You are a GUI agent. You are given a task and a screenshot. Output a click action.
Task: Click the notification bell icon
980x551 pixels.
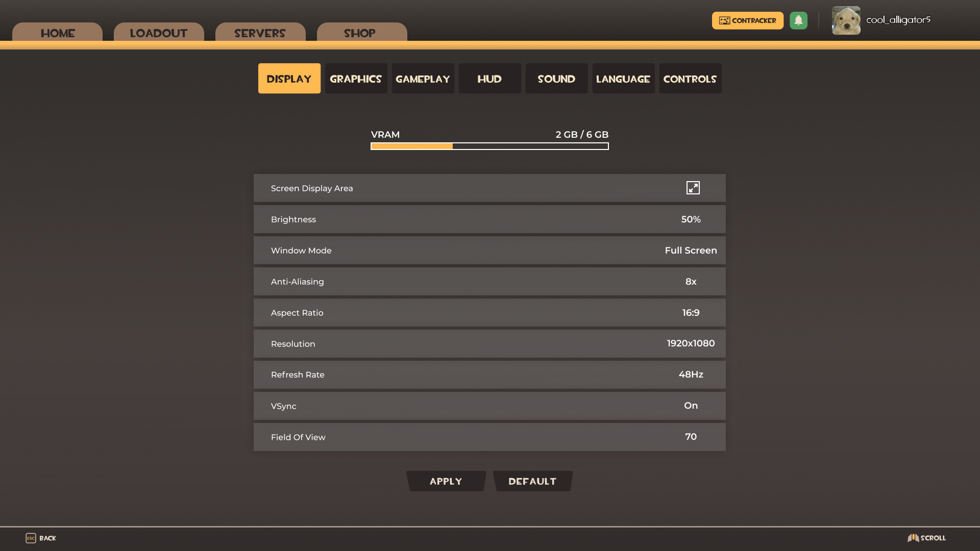[799, 20]
